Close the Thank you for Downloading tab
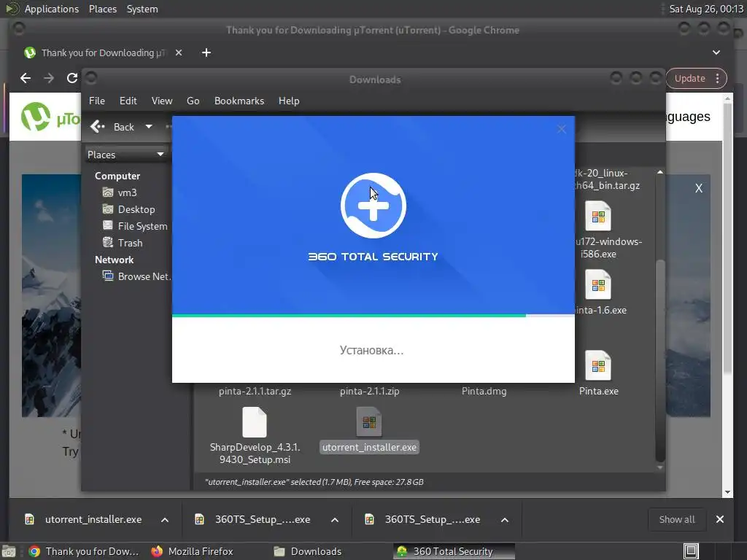747x560 pixels. coord(179,52)
